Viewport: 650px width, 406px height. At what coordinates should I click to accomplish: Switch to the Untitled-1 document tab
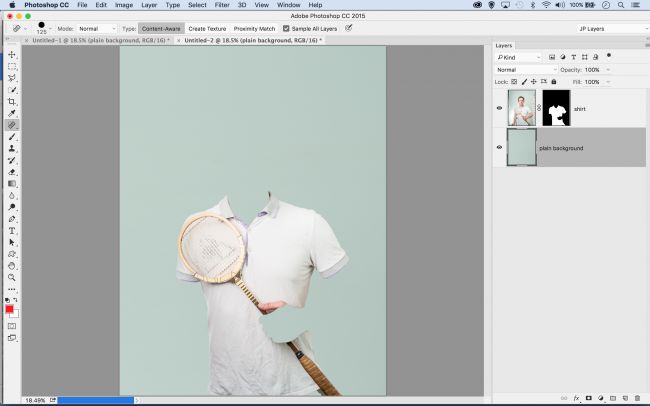click(x=101, y=40)
